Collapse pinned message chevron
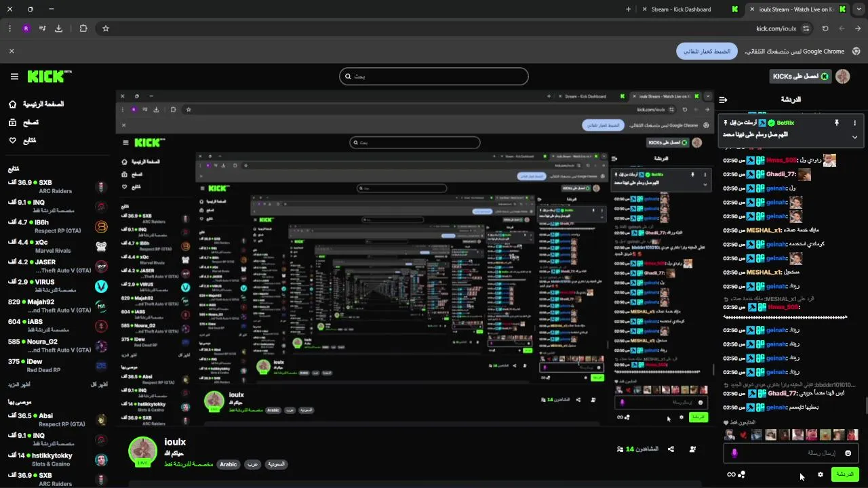The image size is (868, 488). 854,137
